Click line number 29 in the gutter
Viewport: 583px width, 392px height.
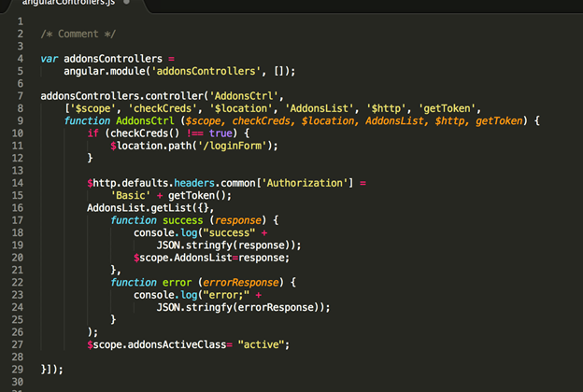(x=18, y=370)
